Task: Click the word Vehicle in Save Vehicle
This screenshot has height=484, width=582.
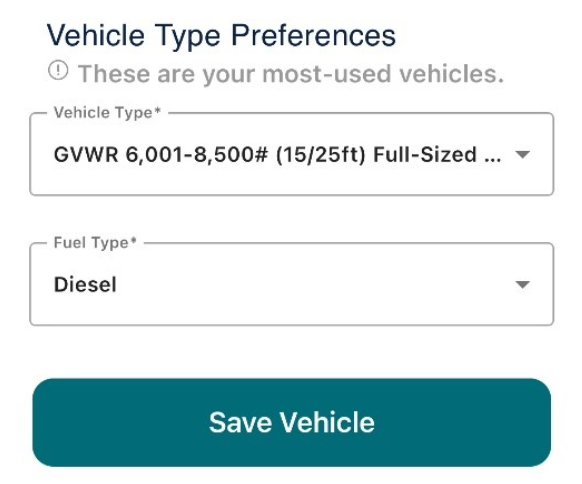Action: (x=327, y=422)
